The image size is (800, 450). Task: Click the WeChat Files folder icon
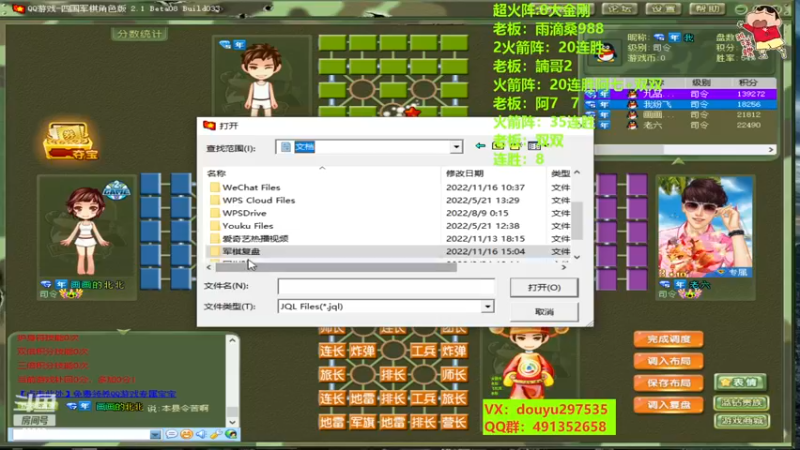coord(215,187)
